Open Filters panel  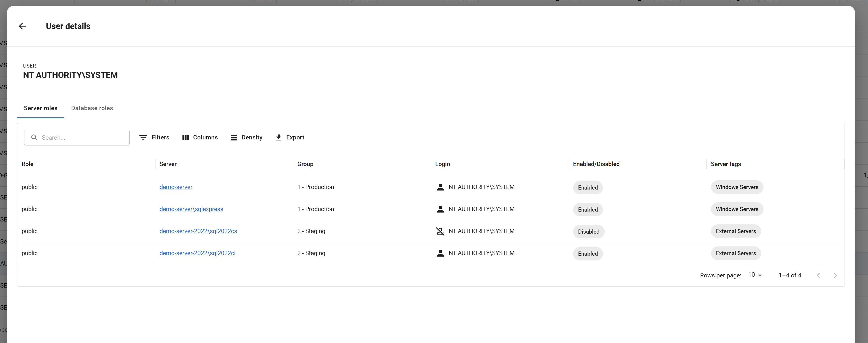coord(154,137)
